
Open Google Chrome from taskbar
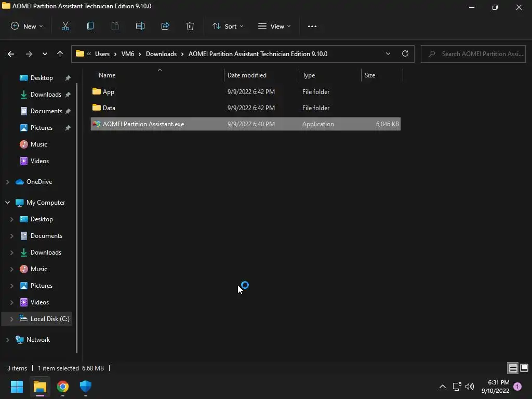point(63,387)
